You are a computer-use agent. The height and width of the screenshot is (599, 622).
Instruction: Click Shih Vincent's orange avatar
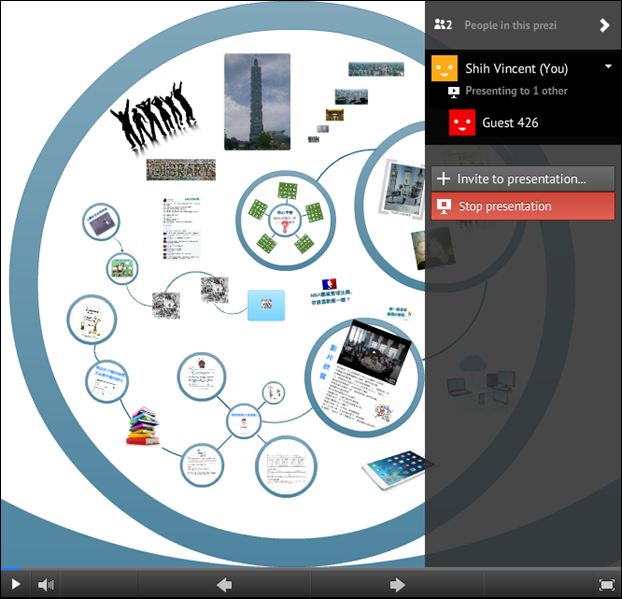pos(444,68)
